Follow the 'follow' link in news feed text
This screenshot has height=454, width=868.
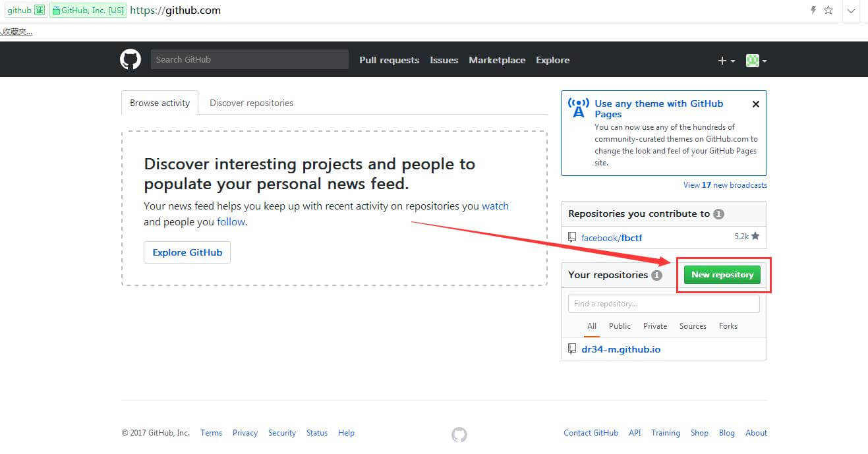pyautogui.click(x=231, y=222)
